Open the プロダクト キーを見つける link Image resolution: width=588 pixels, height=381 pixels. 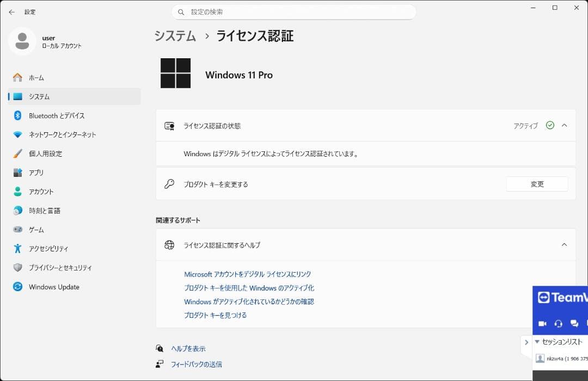coord(215,315)
